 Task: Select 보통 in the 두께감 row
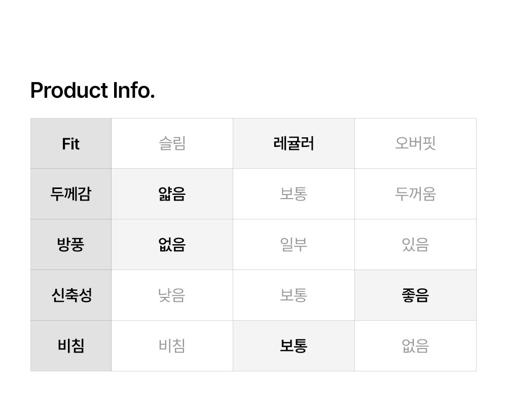(294, 194)
